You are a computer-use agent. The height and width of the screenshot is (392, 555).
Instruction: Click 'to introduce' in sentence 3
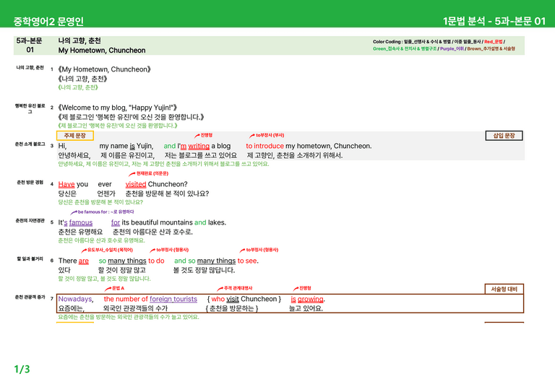264,146
